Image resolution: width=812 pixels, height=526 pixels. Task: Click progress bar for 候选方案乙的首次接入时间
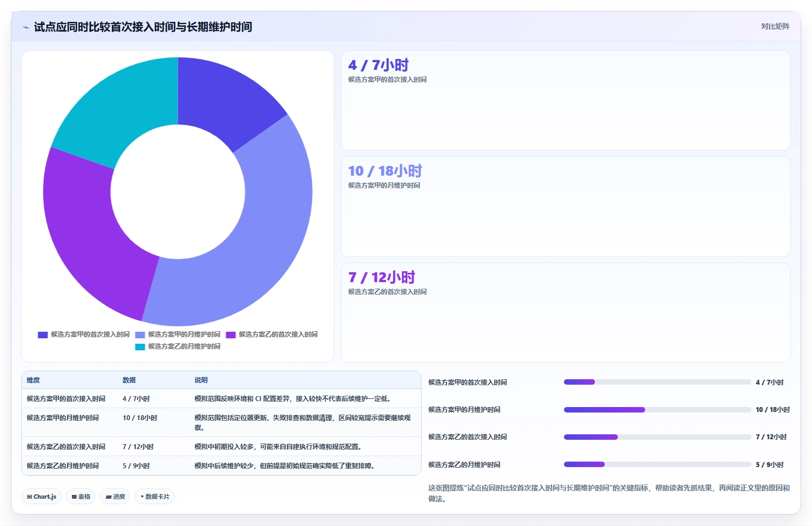click(x=657, y=437)
